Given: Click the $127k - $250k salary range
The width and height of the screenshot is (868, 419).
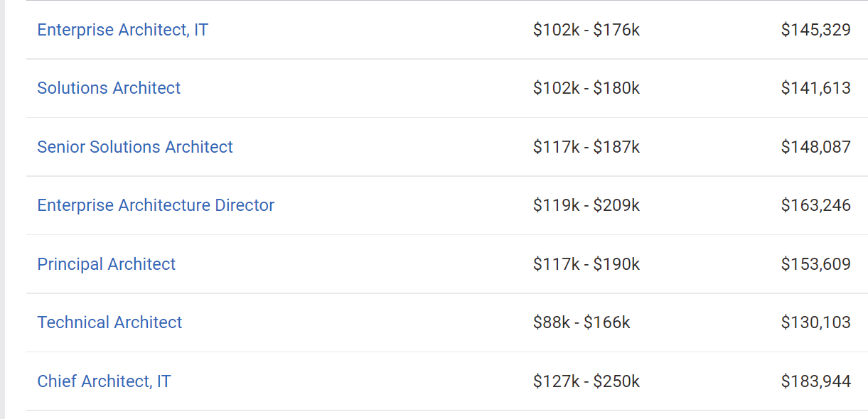Looking at the screenshot, I should point(586,381).
